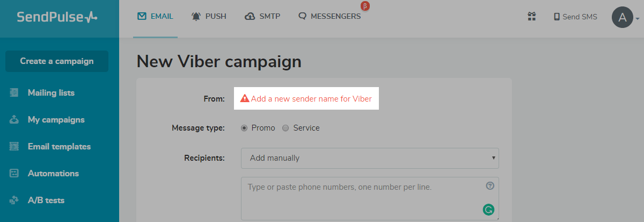The width and height of the screenshot is (644, 222).
Task: Open the Recipients 'Add manually' dropdown
Action: click(x=370, y=158)
